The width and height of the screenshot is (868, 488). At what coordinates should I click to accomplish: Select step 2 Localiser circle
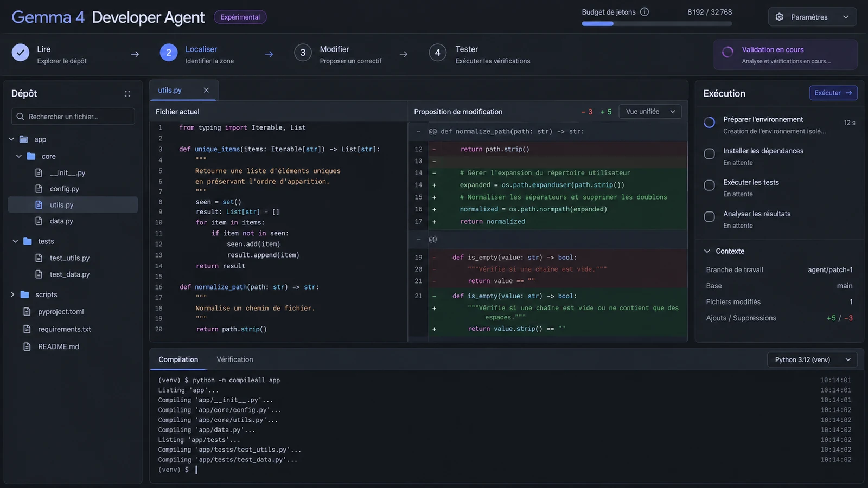[x=169, y=53]
